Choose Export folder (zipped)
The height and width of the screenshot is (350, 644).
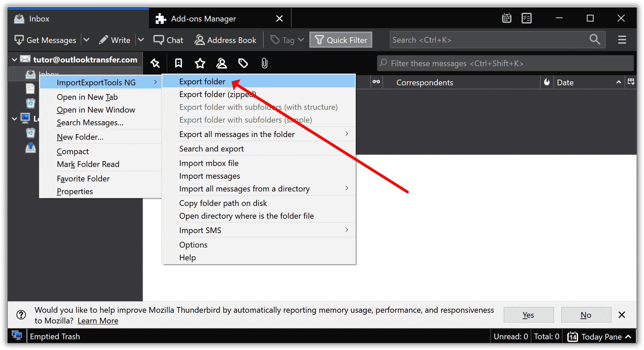pyautogui.click(x=259, y=94)
